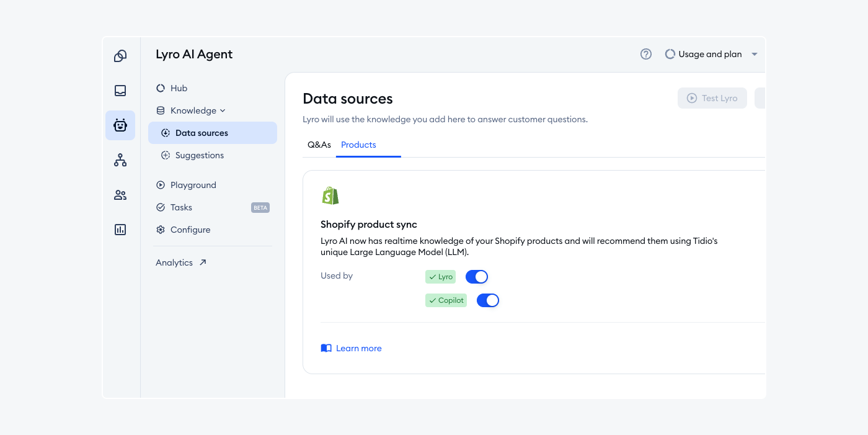
Task: Click the play icon in Test Lyro
Action: click(x=692, y=98)
